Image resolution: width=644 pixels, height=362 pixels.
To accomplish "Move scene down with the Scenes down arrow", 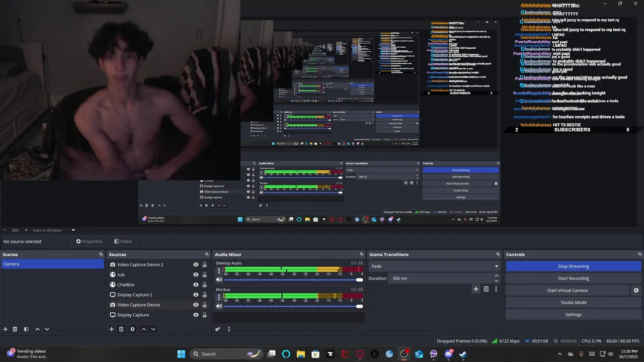I will pos(47,329).
